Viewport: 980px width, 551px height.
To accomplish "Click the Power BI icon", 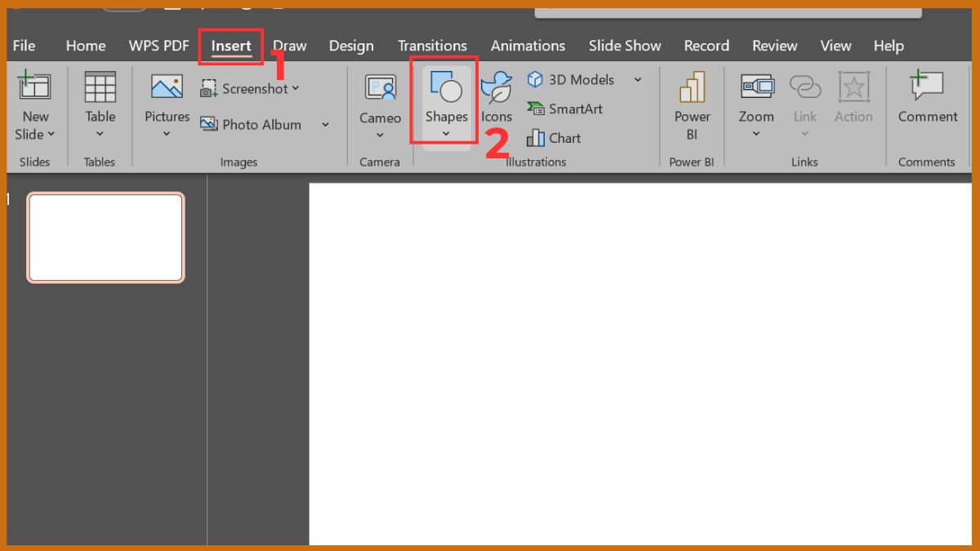I will pos(692,88).
